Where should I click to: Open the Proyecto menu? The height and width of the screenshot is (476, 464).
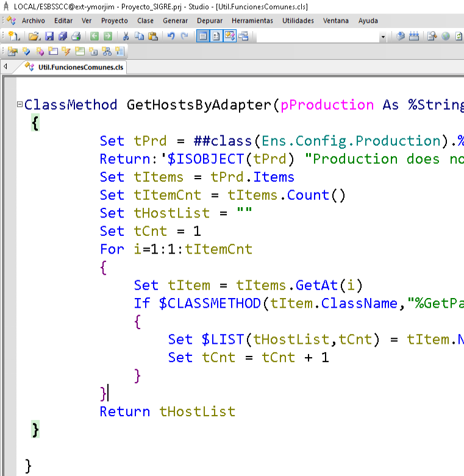[x=115, y=21]
